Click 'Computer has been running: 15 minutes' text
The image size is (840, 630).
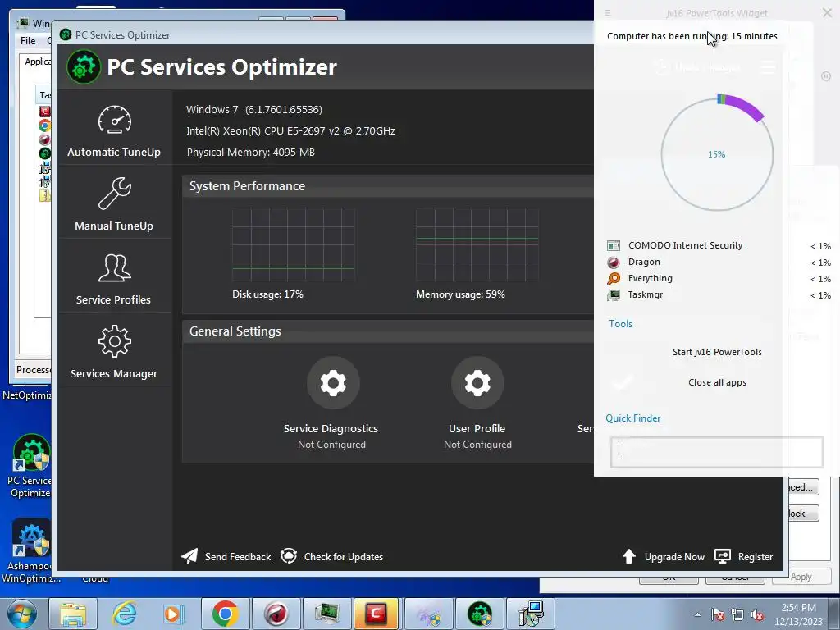point(692,36)
